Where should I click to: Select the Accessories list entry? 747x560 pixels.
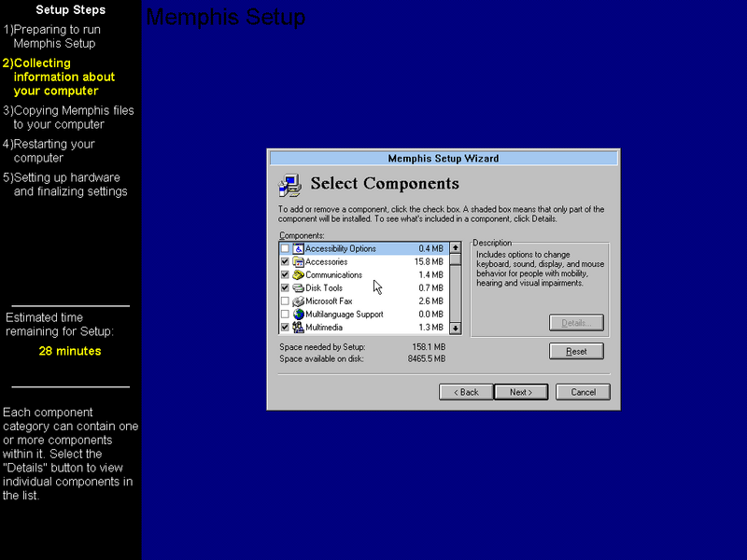point(364,262)
